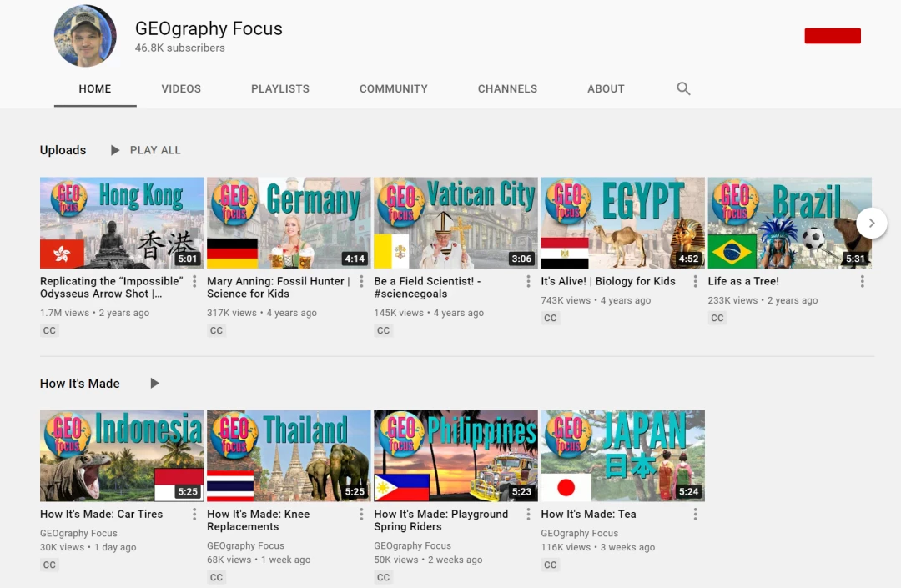Click the CC badge under Playground Spring Riders

click(x=383, y=577)
